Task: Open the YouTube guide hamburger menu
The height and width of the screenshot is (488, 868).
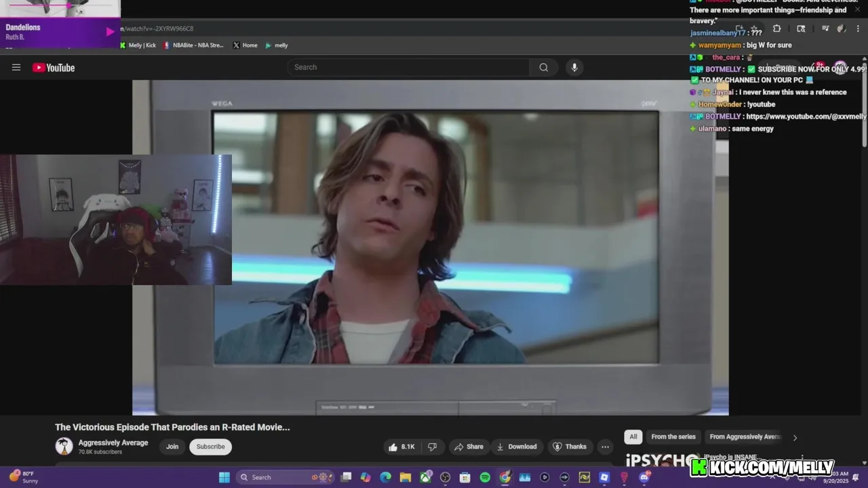Action: [16, 67]
